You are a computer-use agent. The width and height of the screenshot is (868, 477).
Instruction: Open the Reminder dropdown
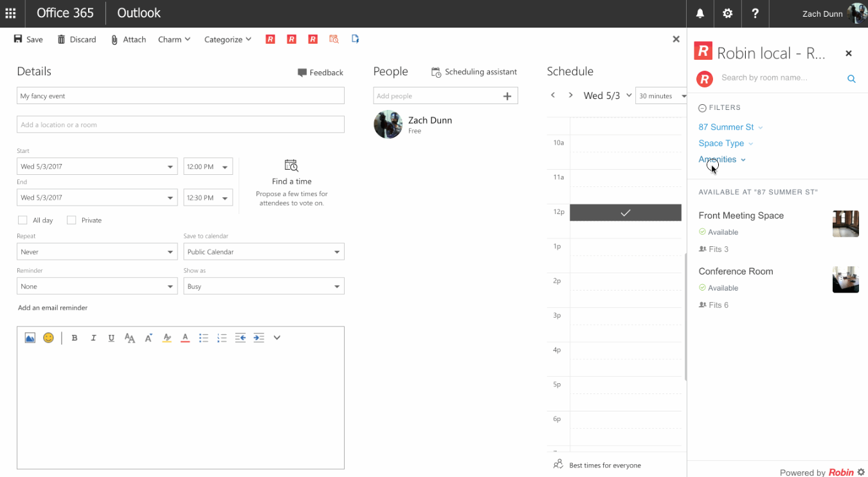(97, 286)
